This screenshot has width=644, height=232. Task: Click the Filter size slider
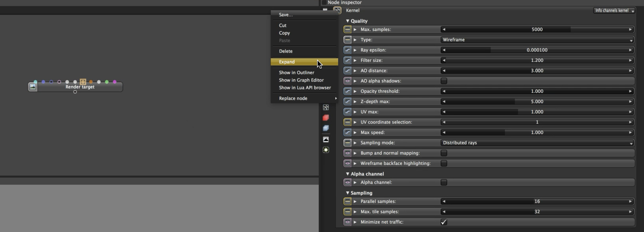click(x=537, y=60)
